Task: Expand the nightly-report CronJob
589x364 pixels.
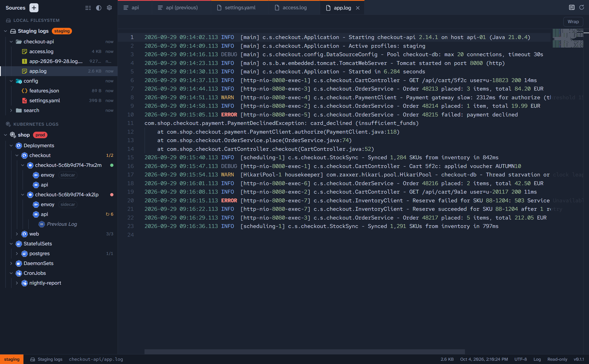Action: (x=17, y=283)
